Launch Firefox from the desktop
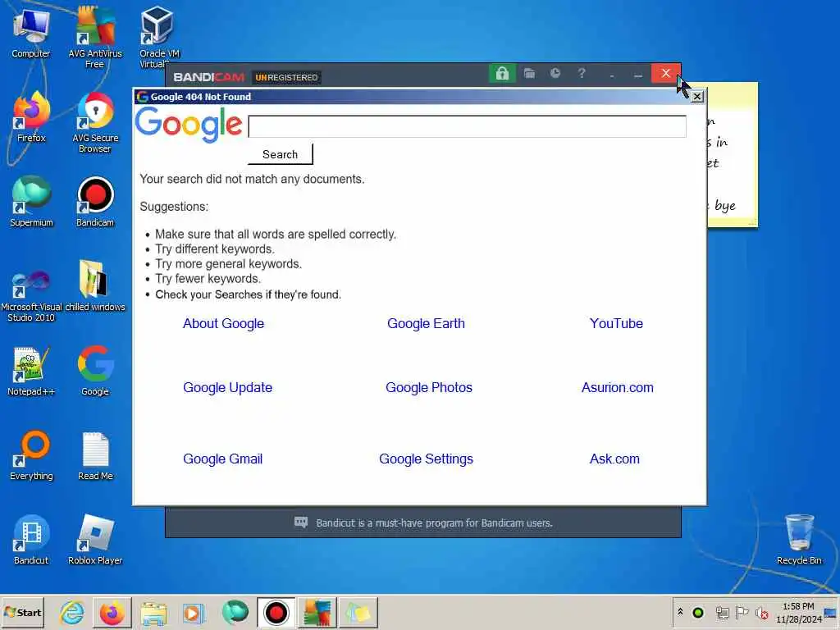Image resolution: width=840 pixels, height=630 pixels. pos(31,118)
